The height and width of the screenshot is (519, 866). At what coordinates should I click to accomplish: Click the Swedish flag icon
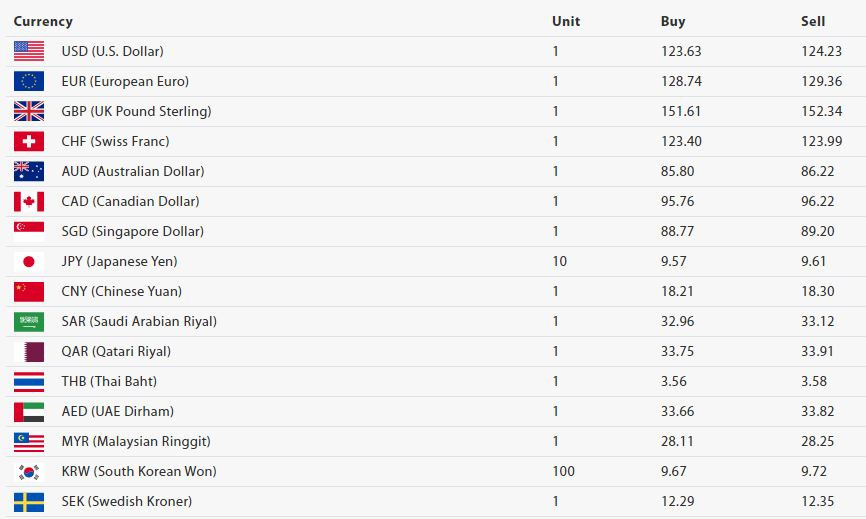(x=29, y=502)
